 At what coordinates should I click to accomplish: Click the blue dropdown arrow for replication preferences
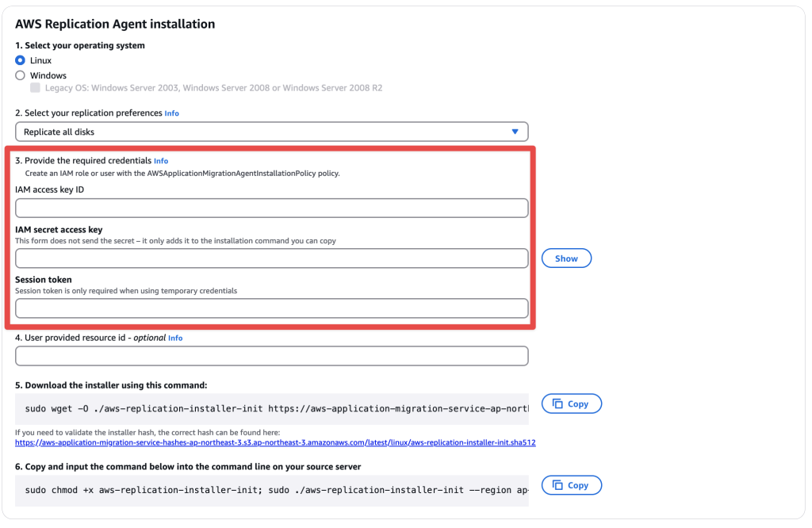[x=515, y=132]
